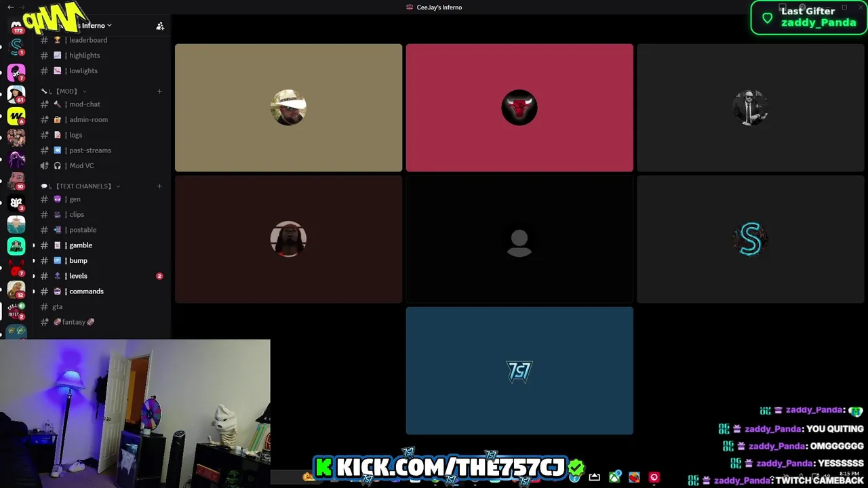Select the voice tile with suited man avatar
Viewport: 868px width, 488px height.
coord(751,108)
